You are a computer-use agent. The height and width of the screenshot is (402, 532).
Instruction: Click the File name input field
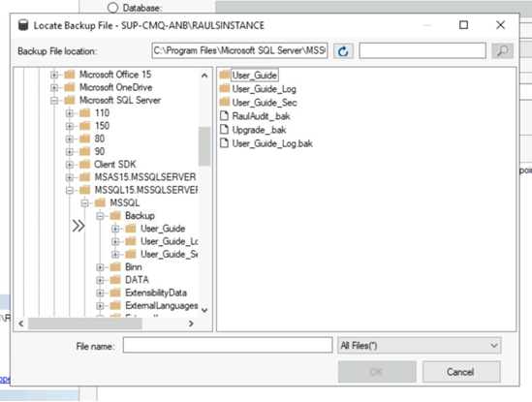228,346
